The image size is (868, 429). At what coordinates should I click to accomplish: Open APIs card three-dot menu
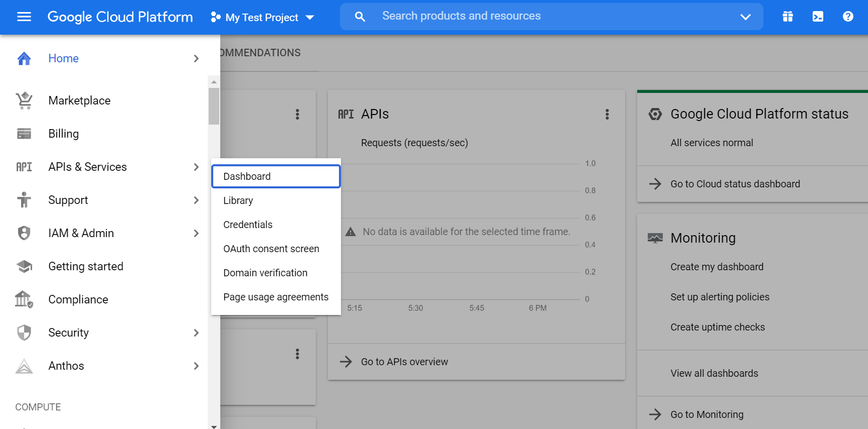point(607,115)
